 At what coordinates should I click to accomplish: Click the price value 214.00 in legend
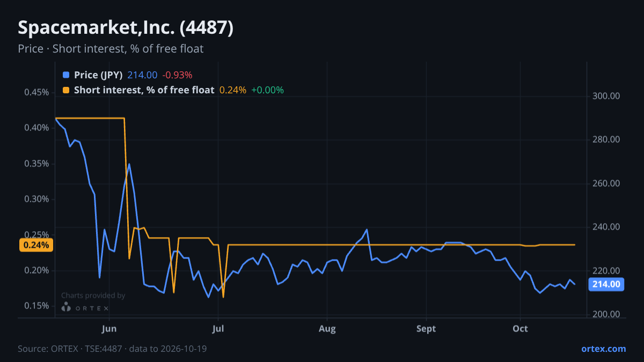pos(142,75)
